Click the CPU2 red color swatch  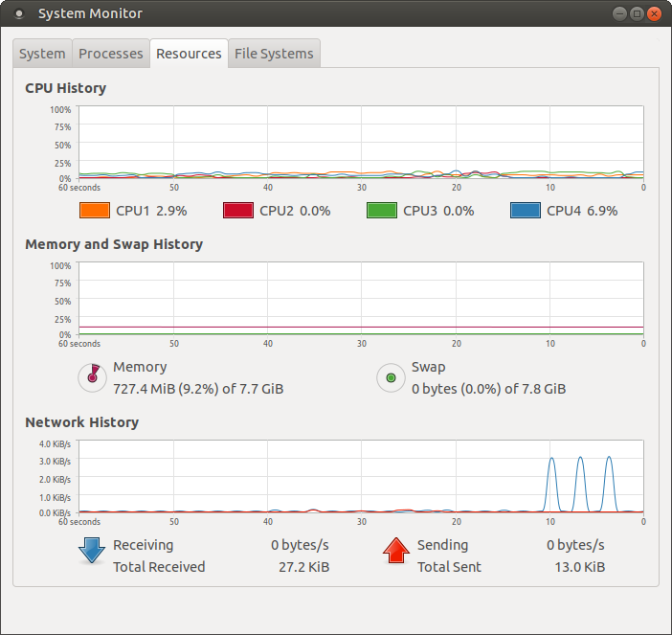[238, 211]
